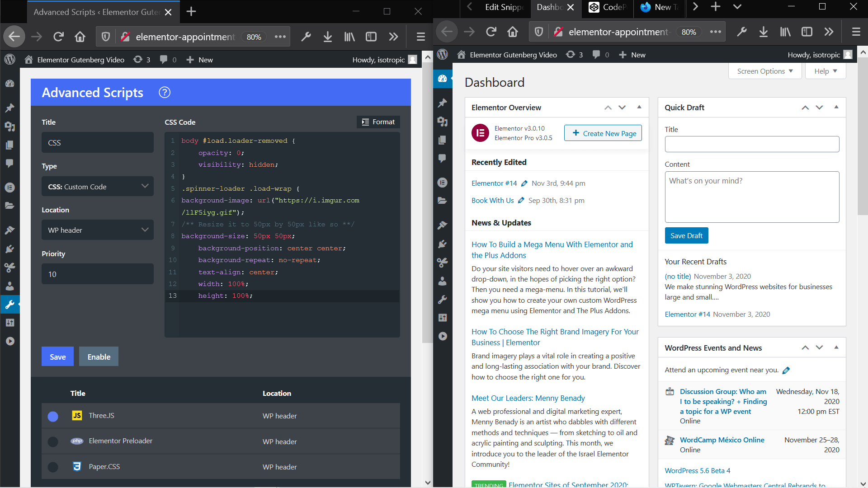Image resolution: width=868 pixels, height=488 pixels.
Task: Open hamburger menu in right browser window
Action: tap(856, 32)
